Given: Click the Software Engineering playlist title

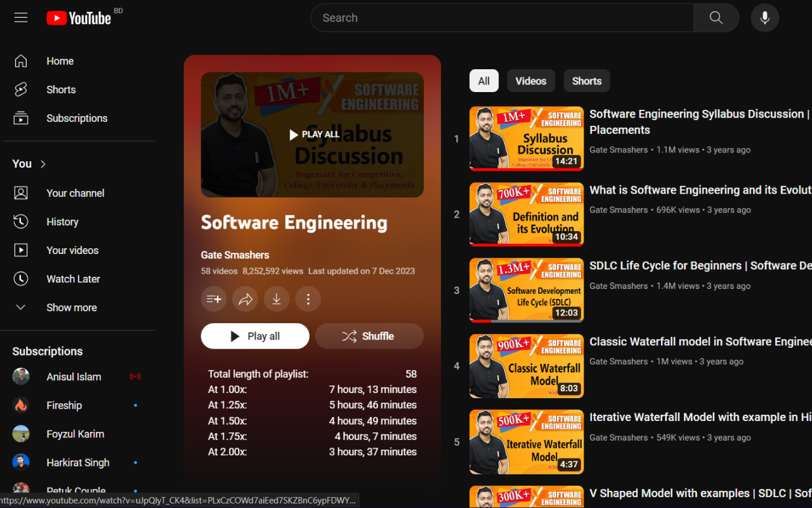Looking at the screenshot, I should click(x=294, y=223).
